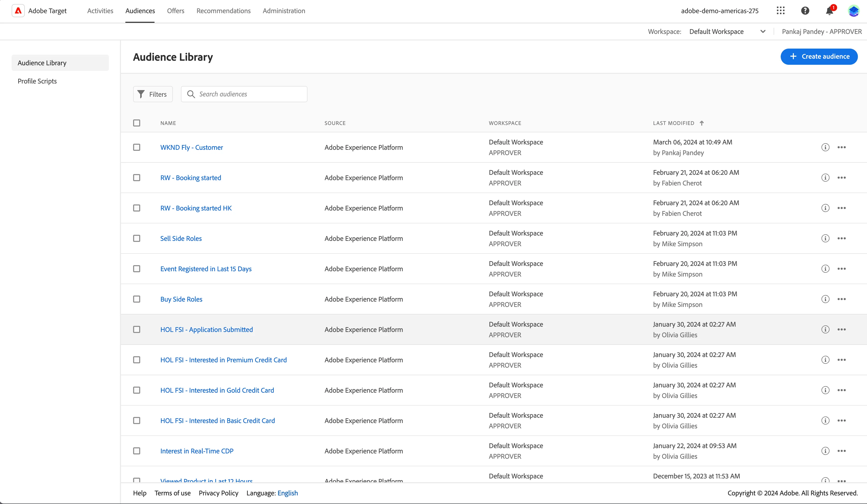Go to the Recommendations tab
The height and width of the screenshot is (504, 867).
pyautogui.click(x=223, y=11)
